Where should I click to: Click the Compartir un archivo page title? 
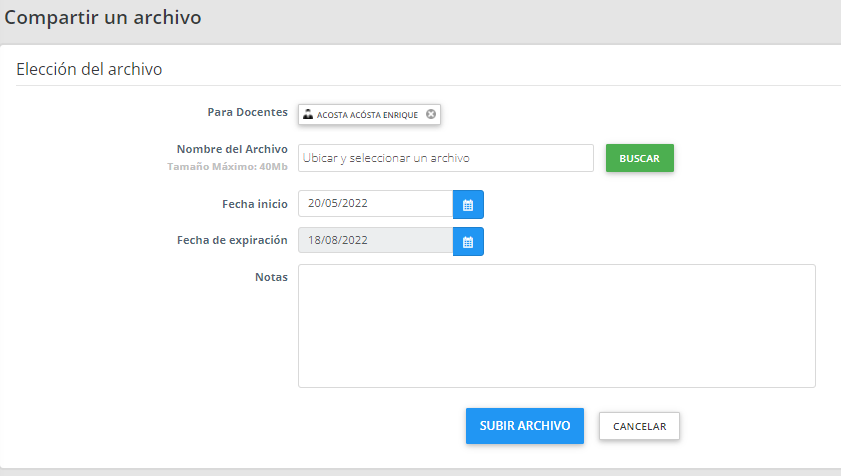[x=103, y=18]
